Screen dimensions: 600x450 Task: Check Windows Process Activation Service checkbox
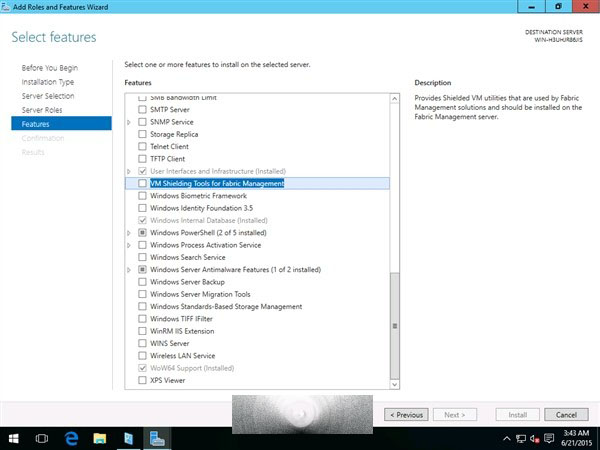[142, 245]
